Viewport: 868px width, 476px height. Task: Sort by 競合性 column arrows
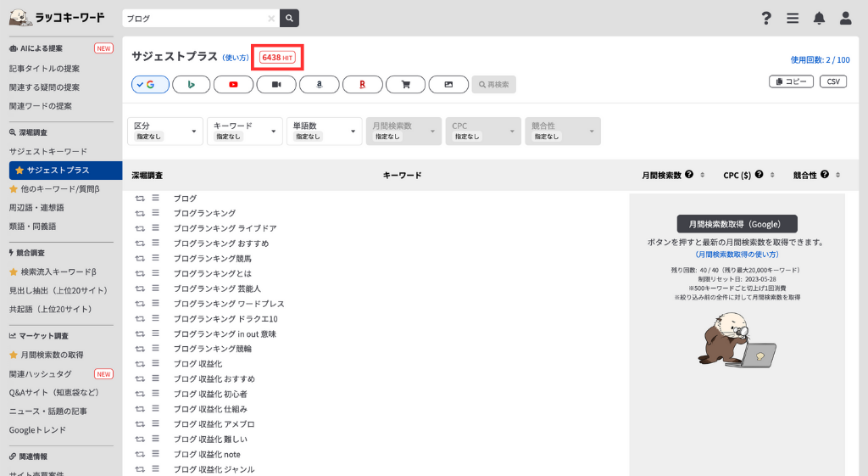tap(838, 175)
